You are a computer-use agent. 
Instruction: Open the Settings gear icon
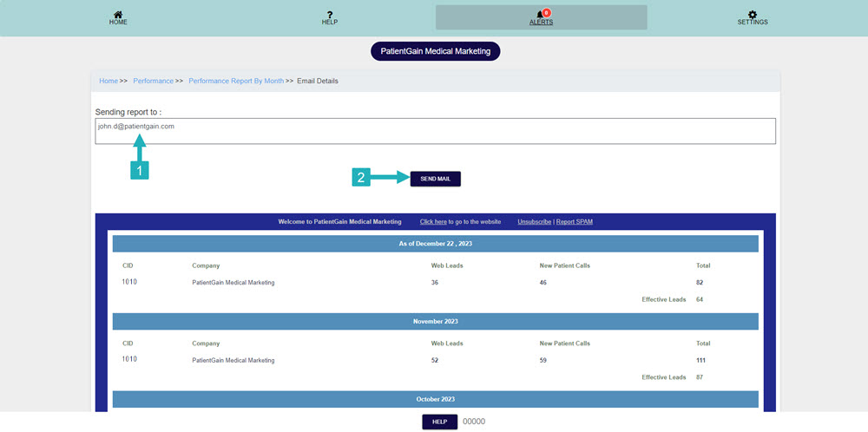(753, 15)
